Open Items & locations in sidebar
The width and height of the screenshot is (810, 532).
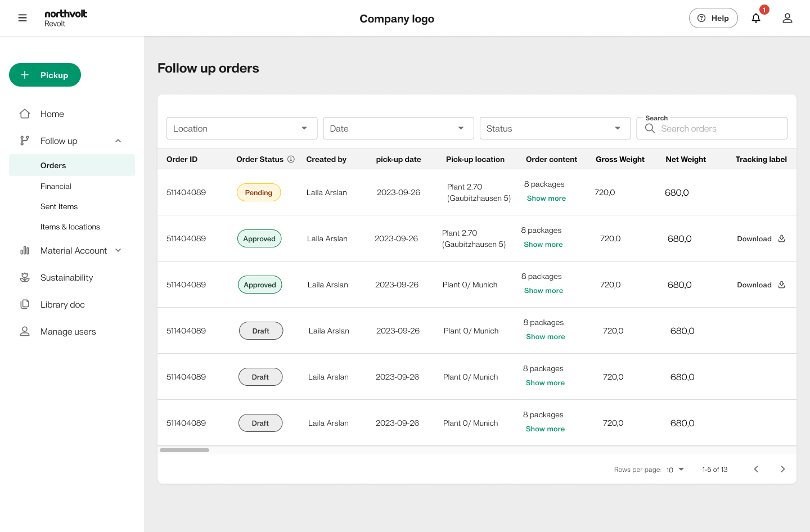70,227
